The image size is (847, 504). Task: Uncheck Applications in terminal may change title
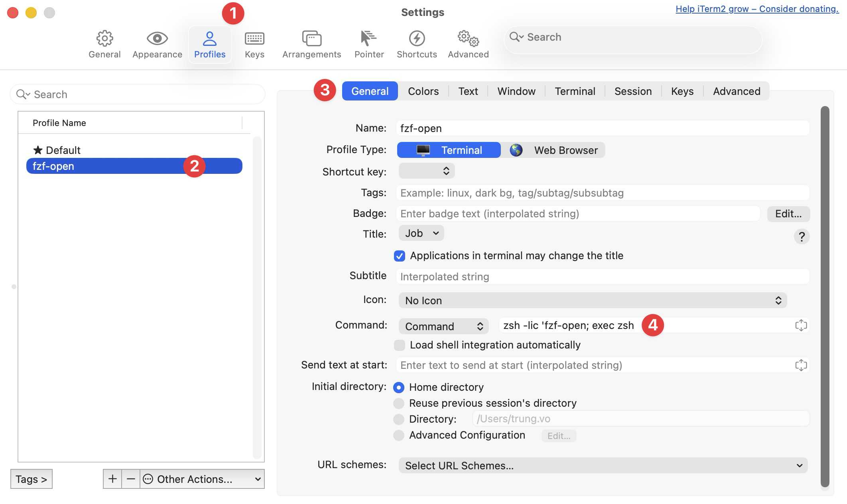click(400, 256)
